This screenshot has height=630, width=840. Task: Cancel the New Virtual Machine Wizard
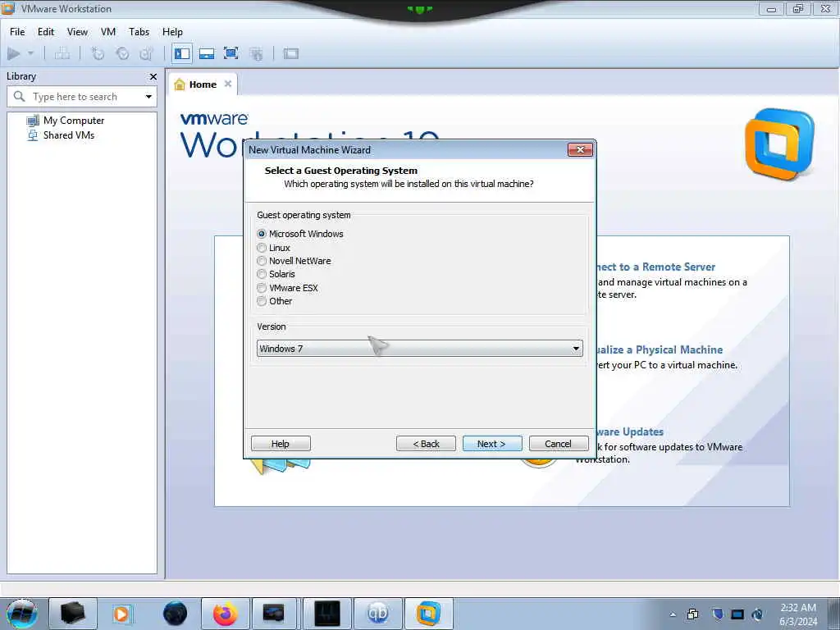558,444
